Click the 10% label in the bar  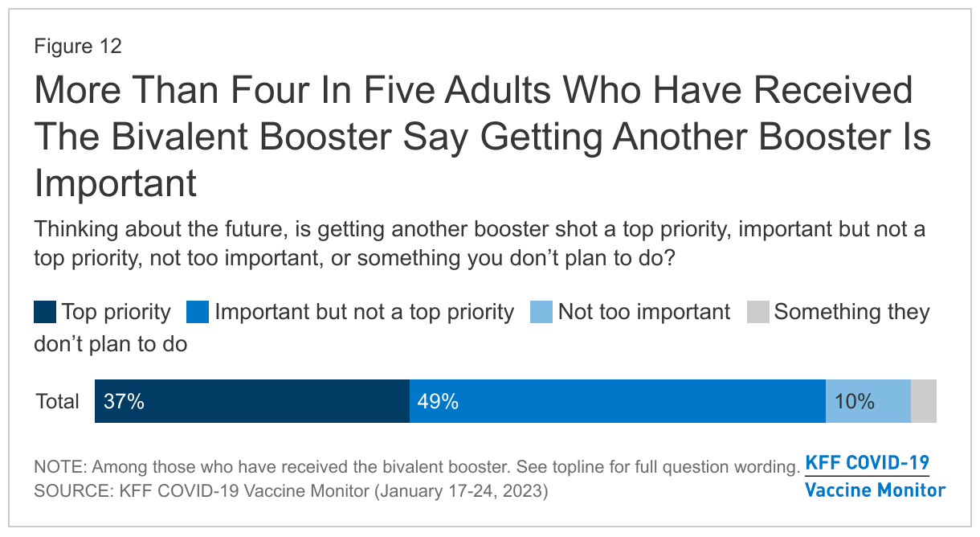coord(854,401)
